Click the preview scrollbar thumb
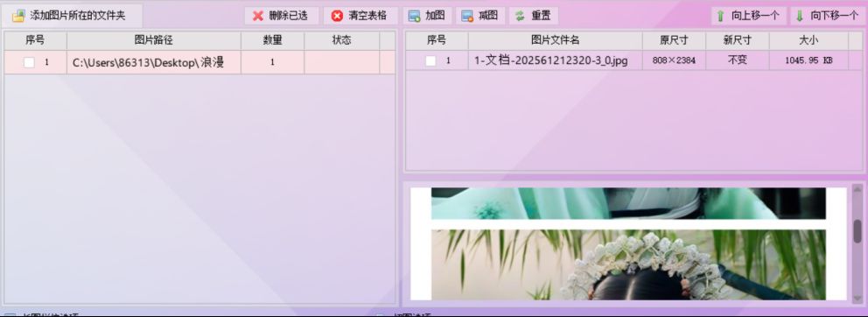Image resolution: width=868 pixels, height=317 pixels. tap(857, 231)
